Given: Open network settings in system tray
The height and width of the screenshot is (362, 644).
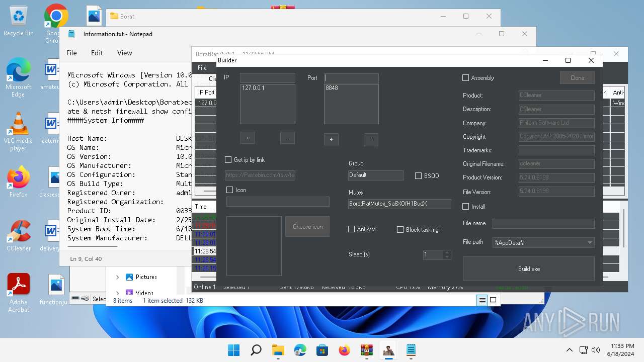Looking at the screenshot, I should [x=584, y=350].
